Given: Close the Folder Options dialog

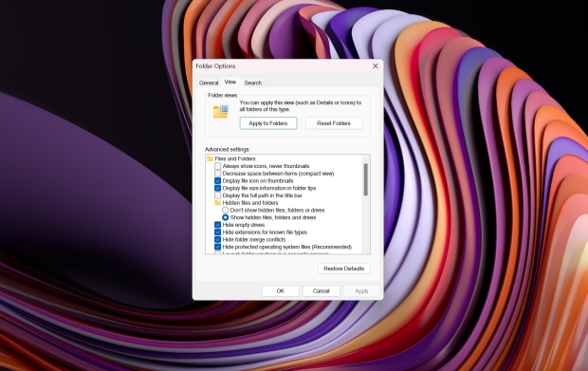Looking at the screenshot, I should pyautogui.click(x=375, y=66).
